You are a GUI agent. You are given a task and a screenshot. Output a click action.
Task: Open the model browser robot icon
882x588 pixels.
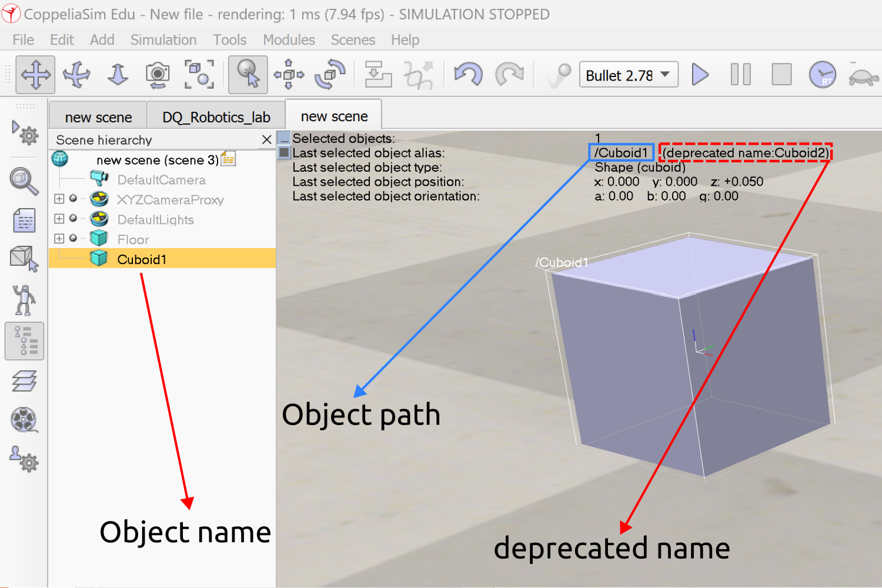click(24, 300)
